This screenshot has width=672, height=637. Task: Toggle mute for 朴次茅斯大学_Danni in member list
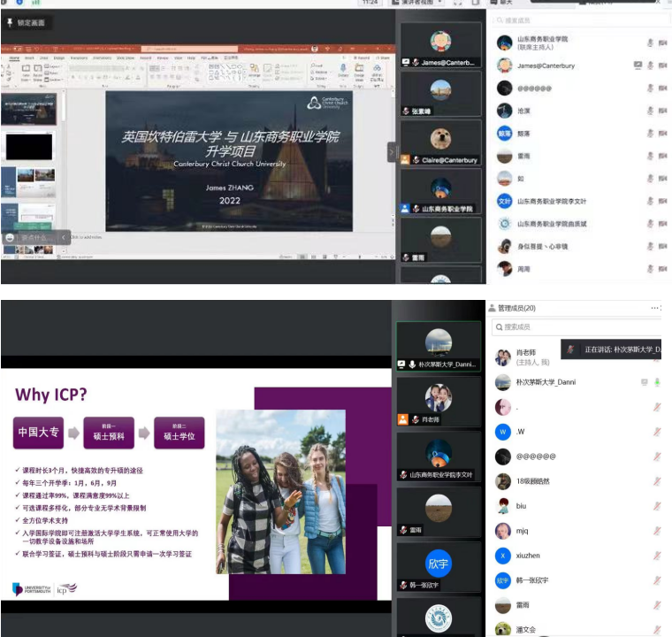tap(657, 382)
